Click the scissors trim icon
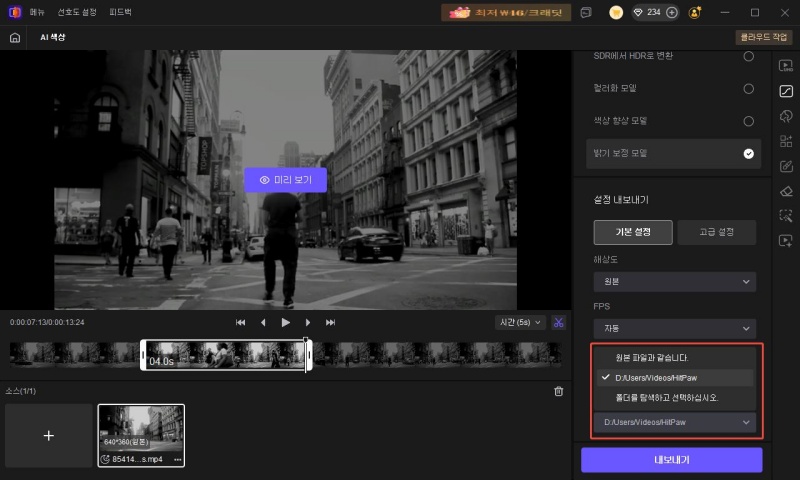The image size is (800, 480). (x=559, y=322)
